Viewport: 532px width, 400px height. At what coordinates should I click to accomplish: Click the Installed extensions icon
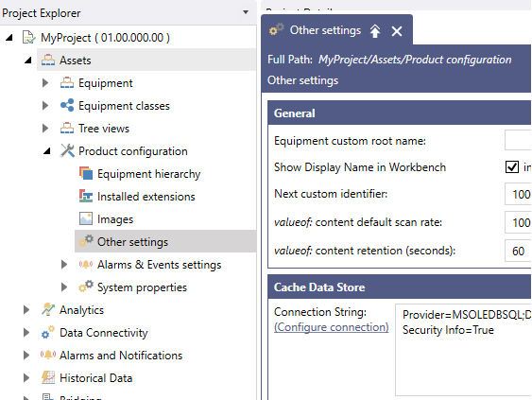tap(86, 196)
